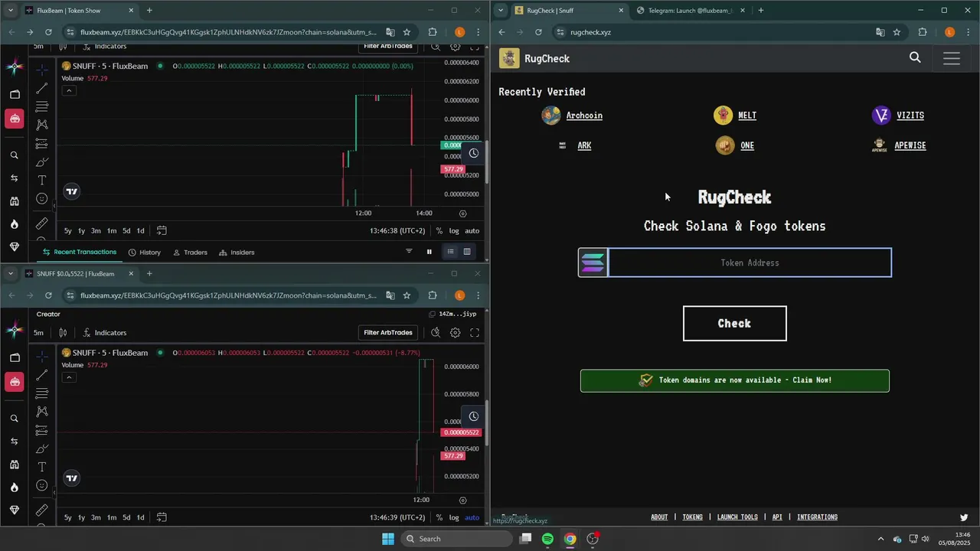Viewport: 980px width, 551px height.
Task: Switch to the Recent Transactions tab
Action: [80, 252]
